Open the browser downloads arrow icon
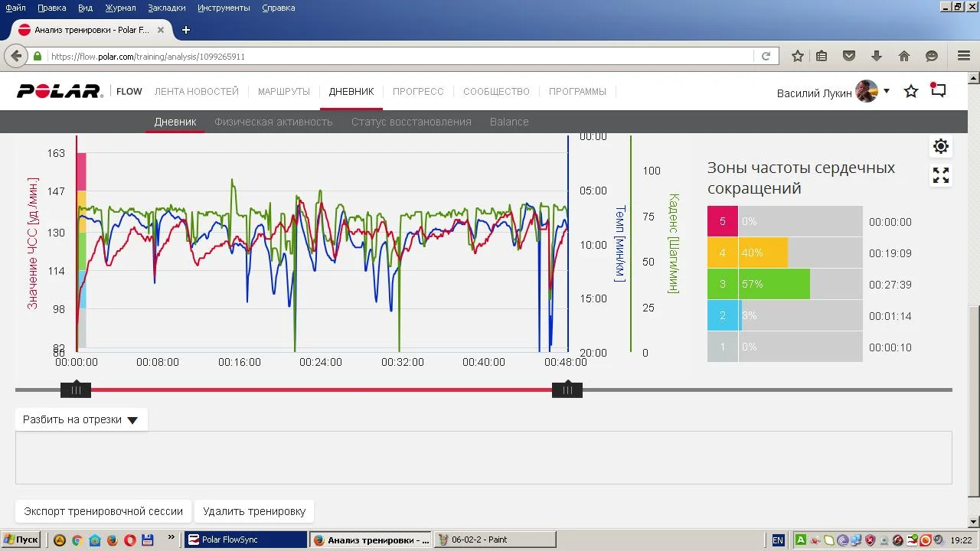The height and width of the screenshot is (551, 980). (x=877, y=56)
